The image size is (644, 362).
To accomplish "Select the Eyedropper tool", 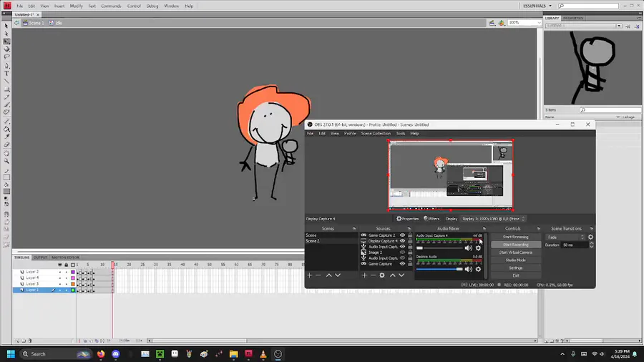I will tap(6, 137).
